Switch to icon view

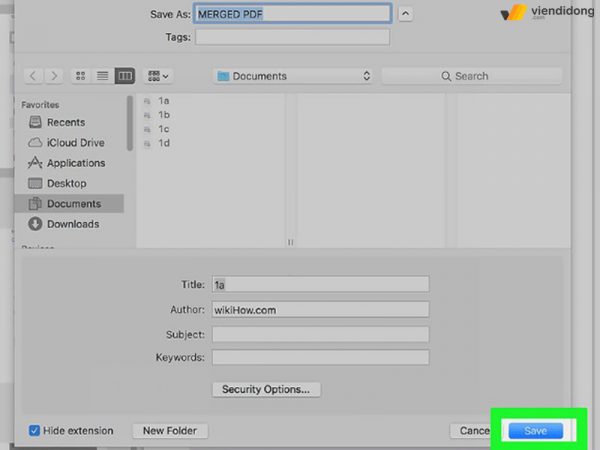pos(81,76)
